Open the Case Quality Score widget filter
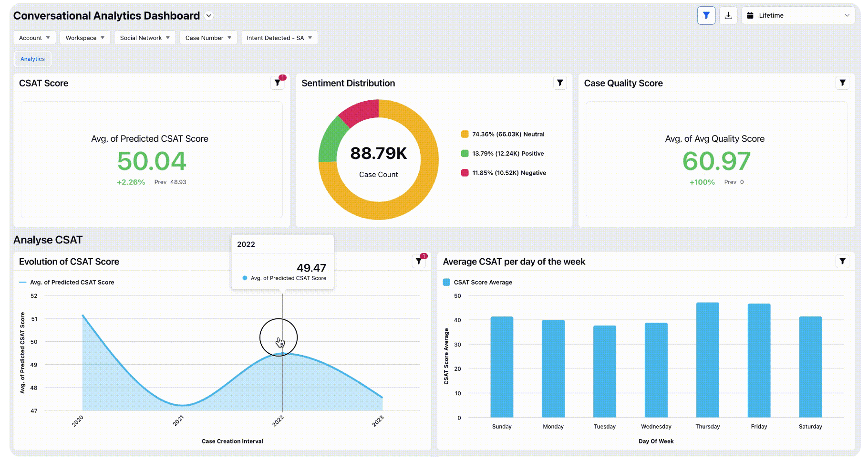This screenshot has width=868, height=463. (x=842, y=83)
